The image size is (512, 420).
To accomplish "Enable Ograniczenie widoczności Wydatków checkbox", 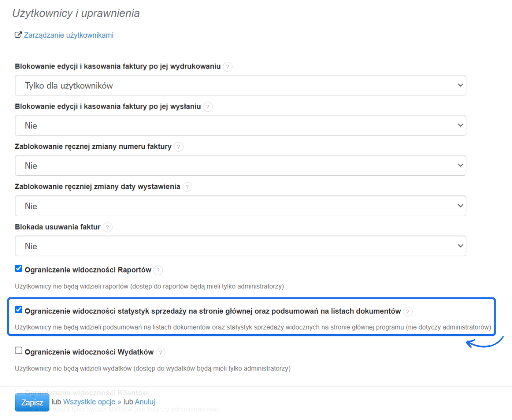I will click(19, 351).
